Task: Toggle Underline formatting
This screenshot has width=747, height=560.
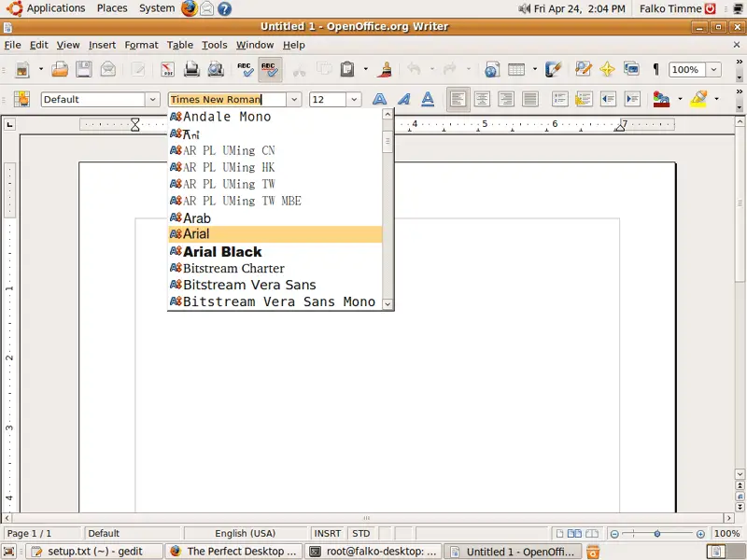Action: (428, 99)
